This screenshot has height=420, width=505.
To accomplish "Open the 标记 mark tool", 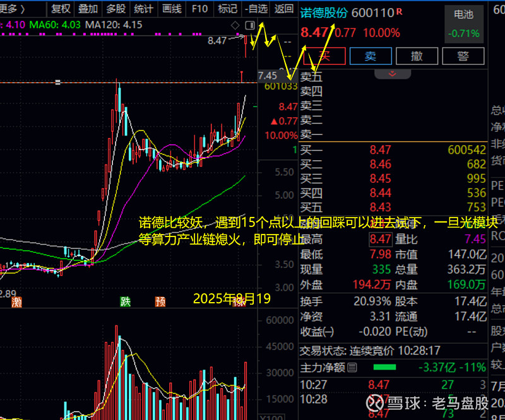I will [227, 9].
